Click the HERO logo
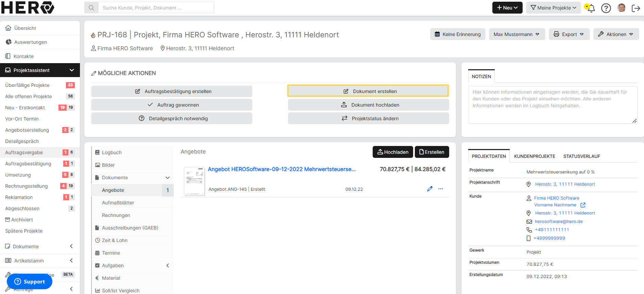Viewport: 644px width, 294px height. pyautogui.click(x=28, y=7)
